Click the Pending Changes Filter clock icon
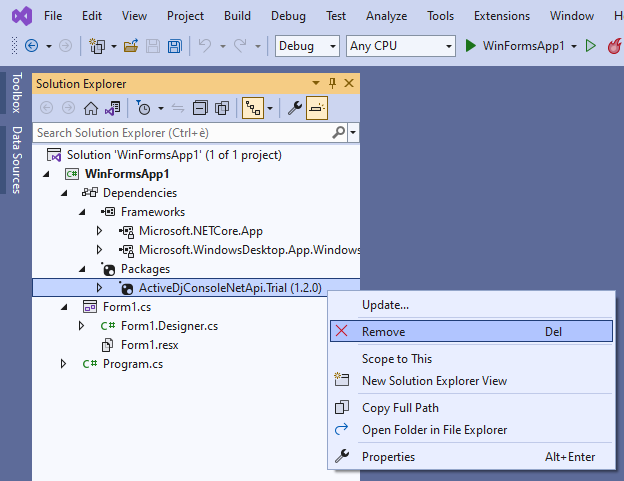The height and width of the screenshot is (481, 624). [144, 108]
